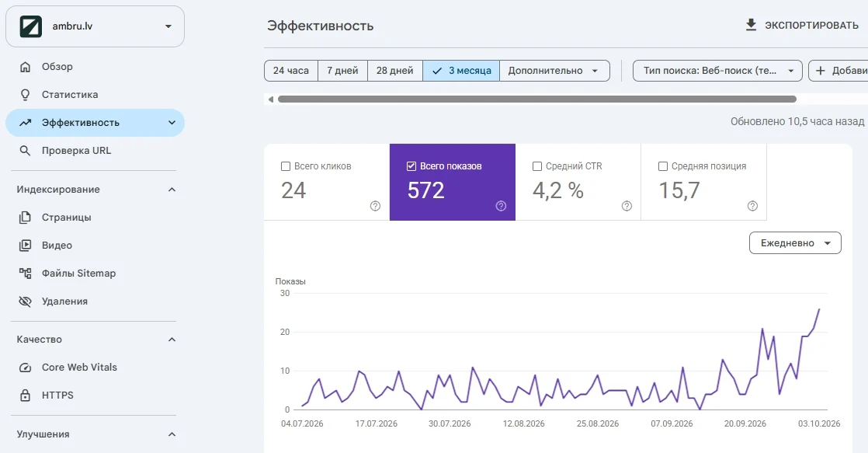Click the Core Web Vitals gauge icon

(25, 368)
